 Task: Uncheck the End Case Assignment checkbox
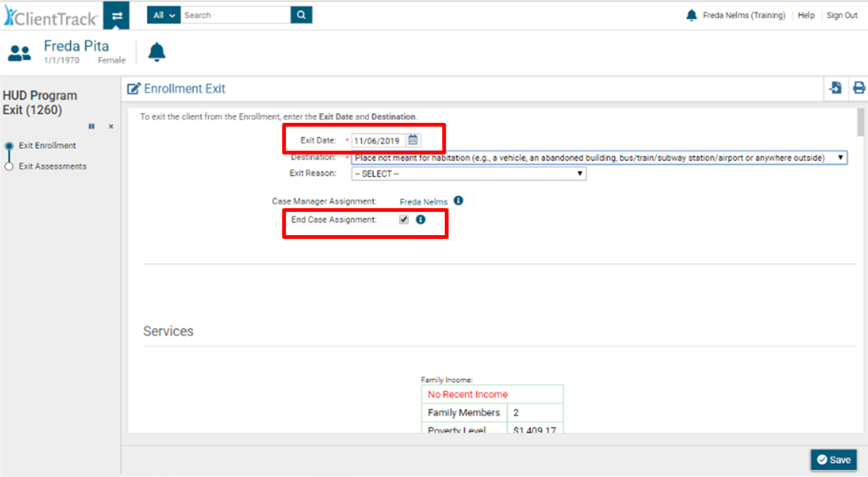click(x=403, y=219)
